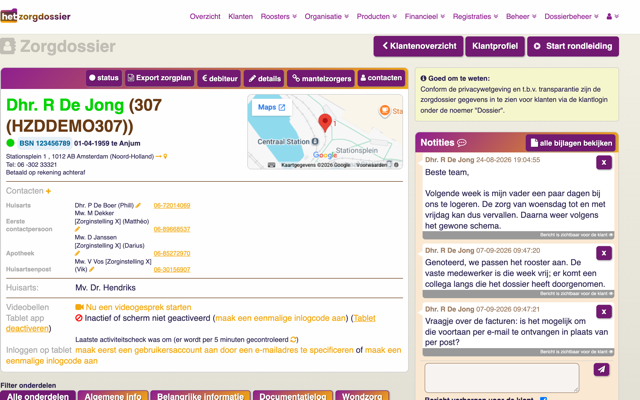Click the red map marker

pos(325,123)
